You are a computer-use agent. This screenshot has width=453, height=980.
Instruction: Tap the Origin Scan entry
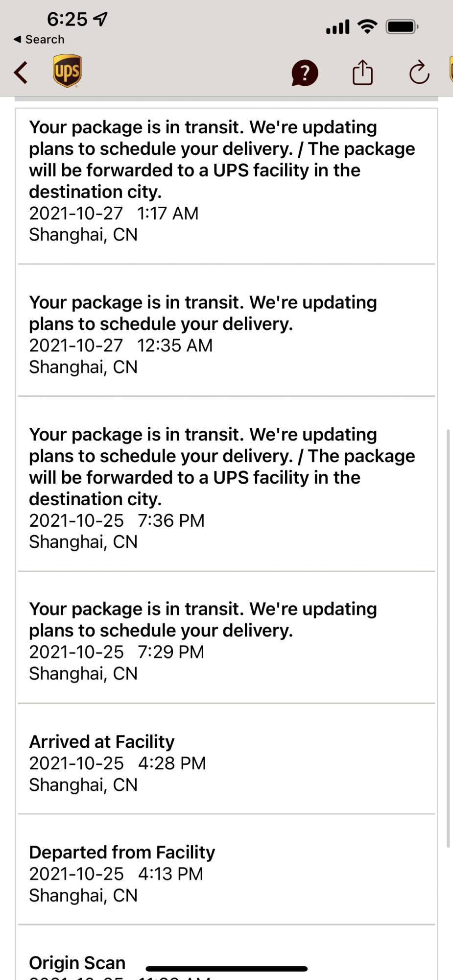77,963
